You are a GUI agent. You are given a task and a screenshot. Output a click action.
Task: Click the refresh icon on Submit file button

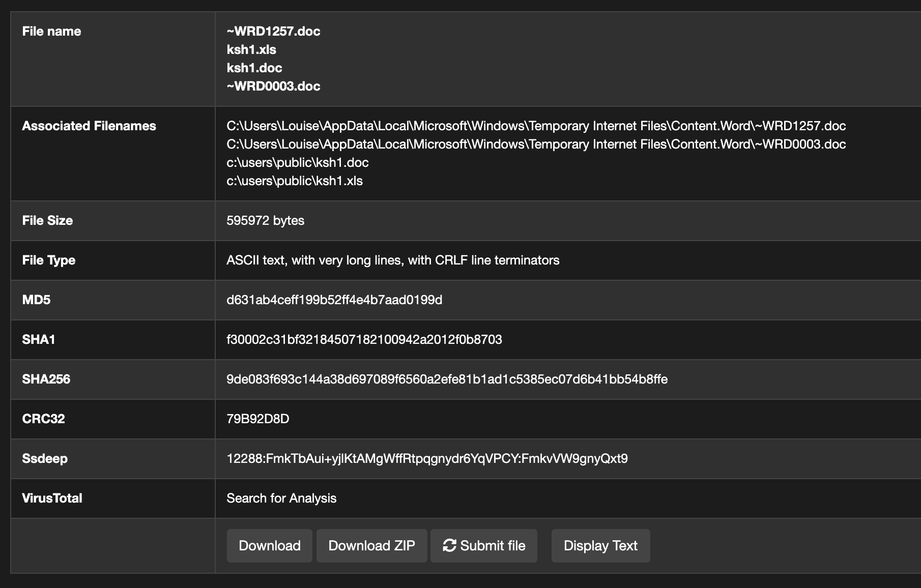[x=450, y=545]
